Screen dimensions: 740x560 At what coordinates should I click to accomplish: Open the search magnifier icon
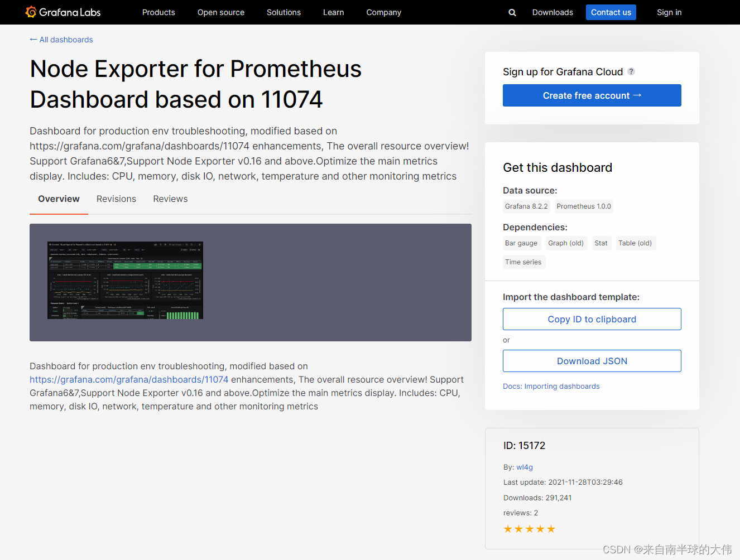[x=512, y=12]
